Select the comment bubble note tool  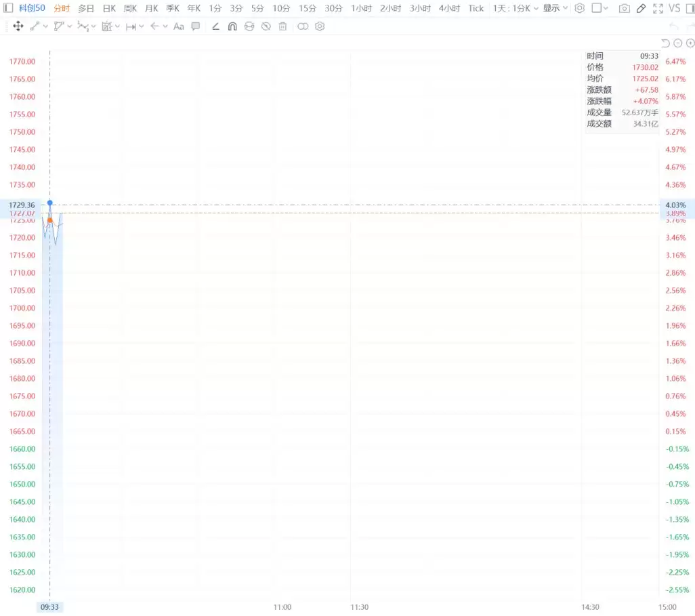point(196,26)
